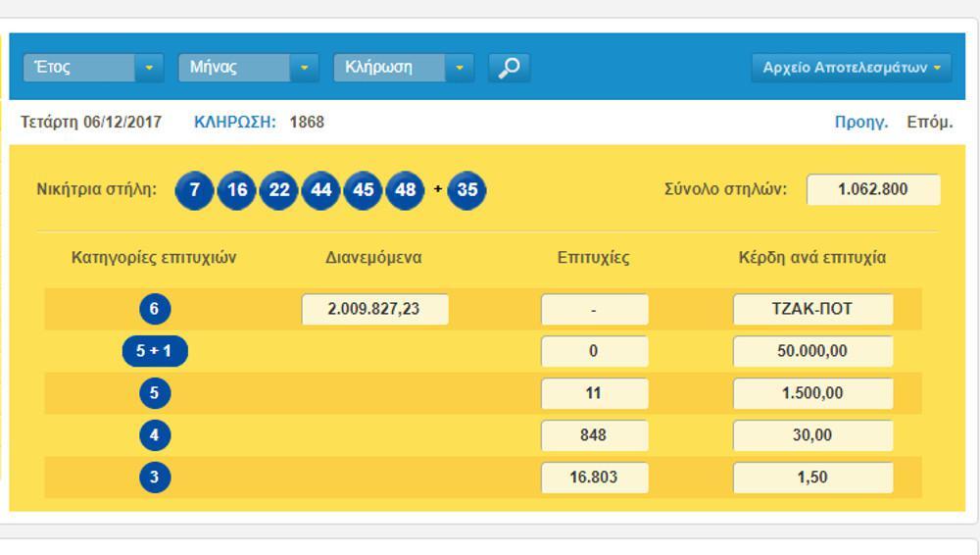The width and height of the screenshot is (980, 555).
Task: Click the category 6 circle badge
Action: [x=154, y=309]
